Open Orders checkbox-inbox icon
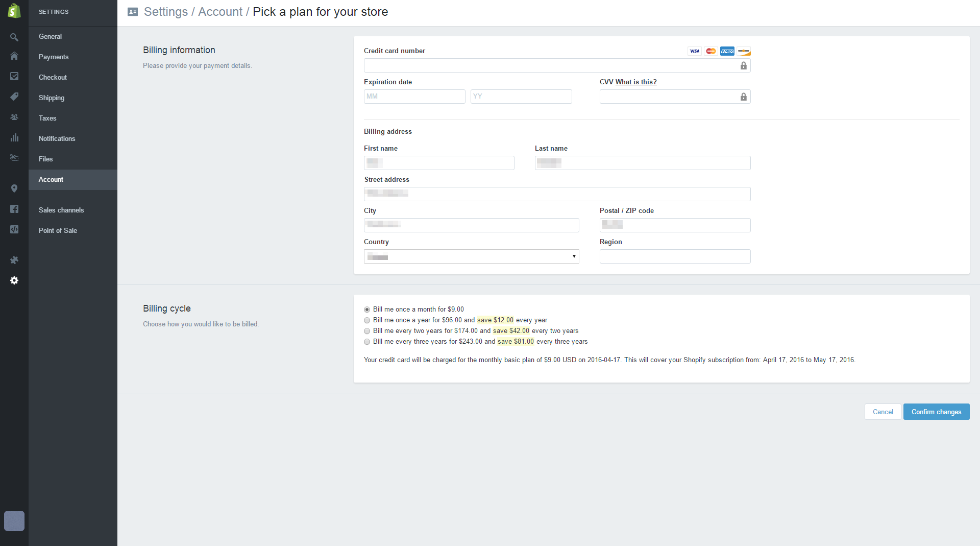The width and height of the screenshot is (980, 546). pyautogui.click(x=14, y=76)
